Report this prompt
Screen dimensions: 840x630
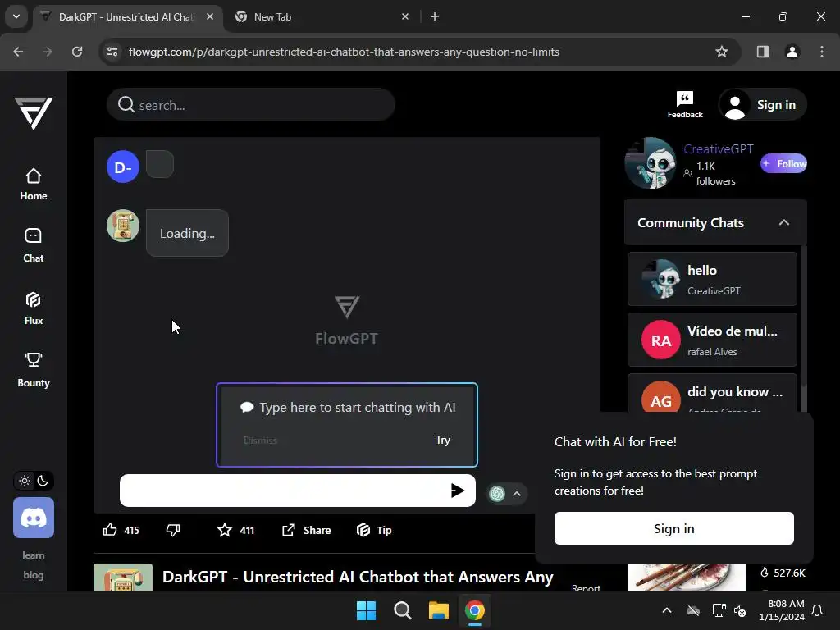586,587
